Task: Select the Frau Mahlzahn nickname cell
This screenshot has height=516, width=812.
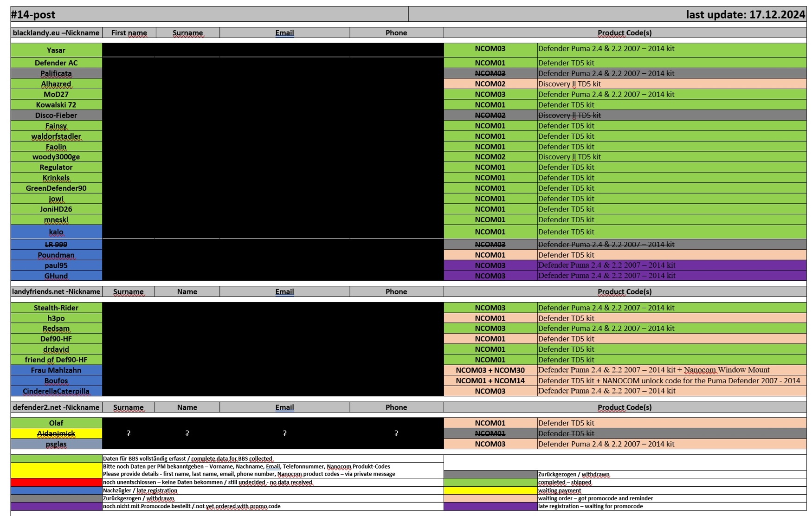Action: [x=56, y=370]
